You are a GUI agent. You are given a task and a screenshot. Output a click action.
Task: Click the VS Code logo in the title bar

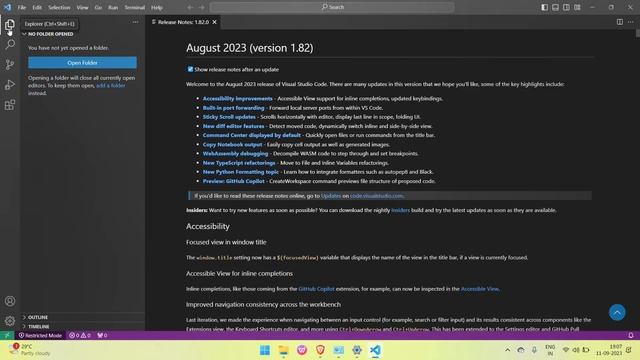[7, 7]
